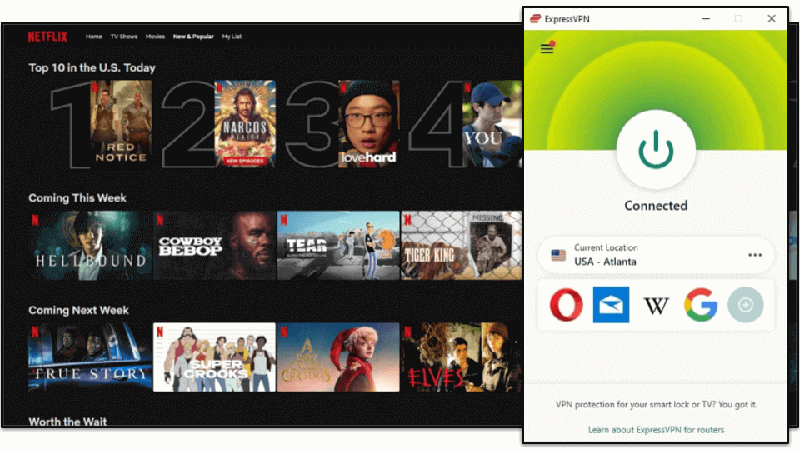This screenshot has width=800, height=450.
Task: Click the VPN protection for smart lock text
Action: 656,405
